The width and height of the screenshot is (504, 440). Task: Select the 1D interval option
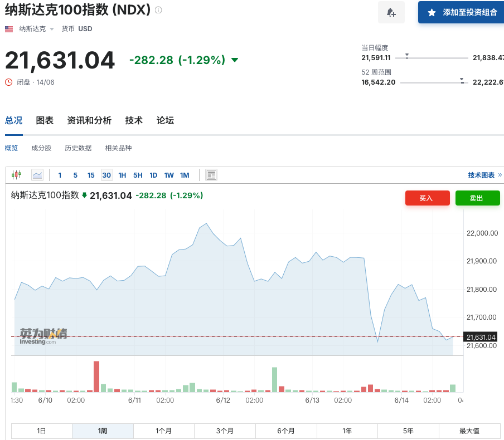click(x=153, y=175)
